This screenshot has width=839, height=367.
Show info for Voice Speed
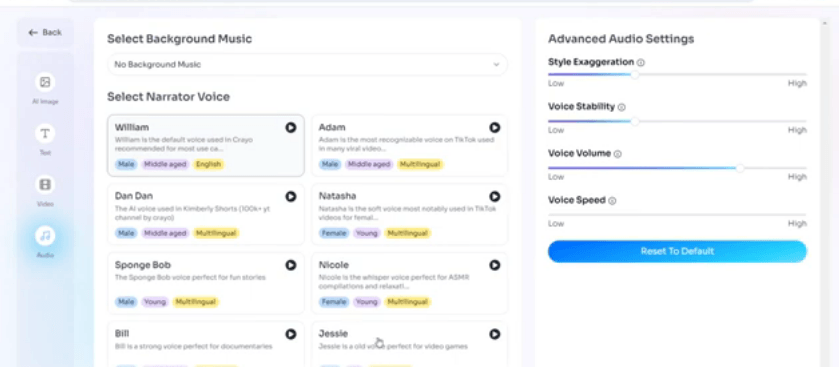613,201
